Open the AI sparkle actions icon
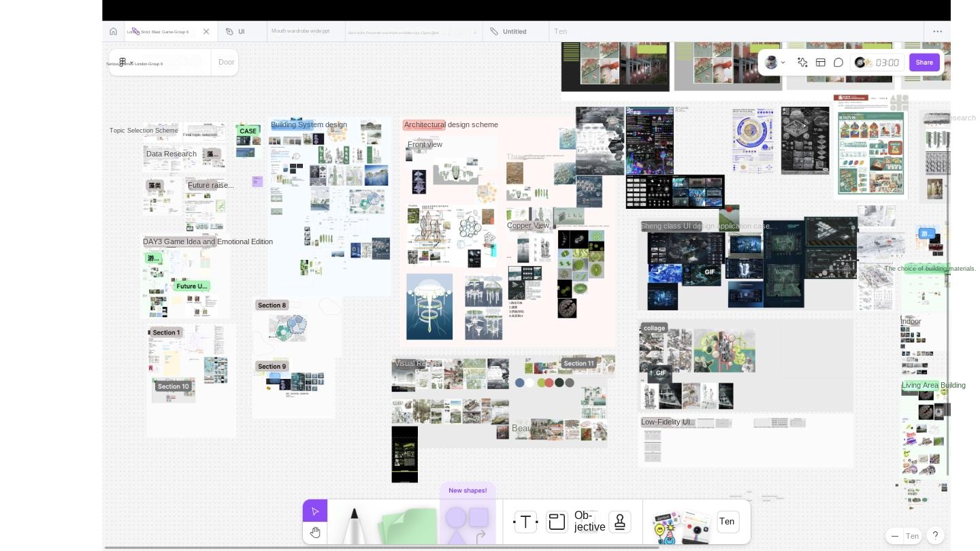The width and height of the screenshot is (980, 551). point(802,63)
